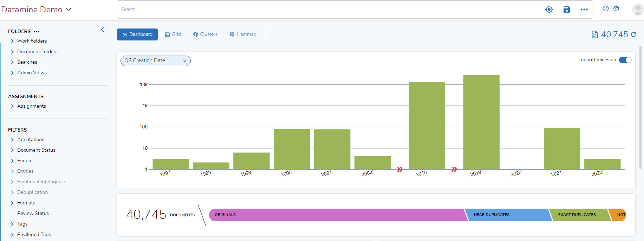
Task: Click the target locator icon in search bar
Action: click(x=549, y=9)
